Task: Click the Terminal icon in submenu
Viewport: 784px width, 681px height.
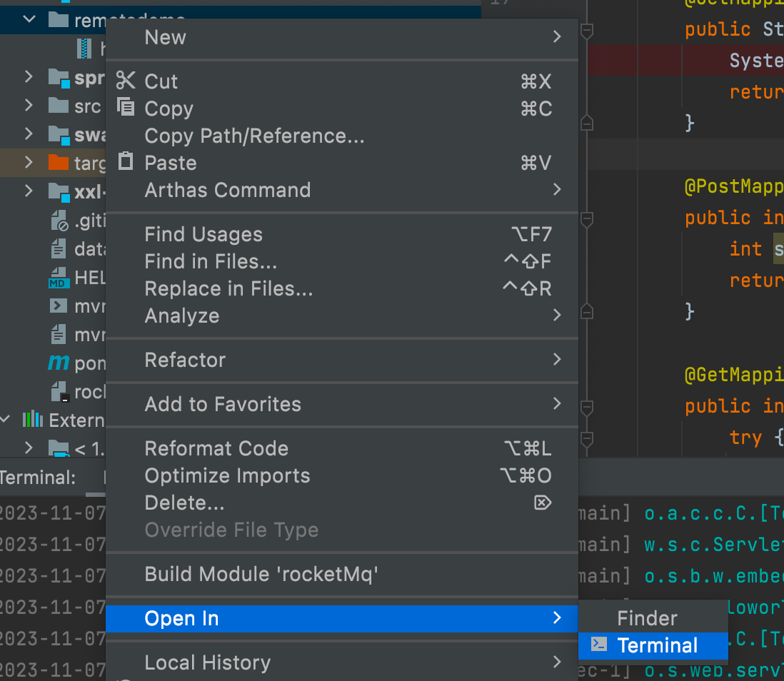Action: pos(599,645)
